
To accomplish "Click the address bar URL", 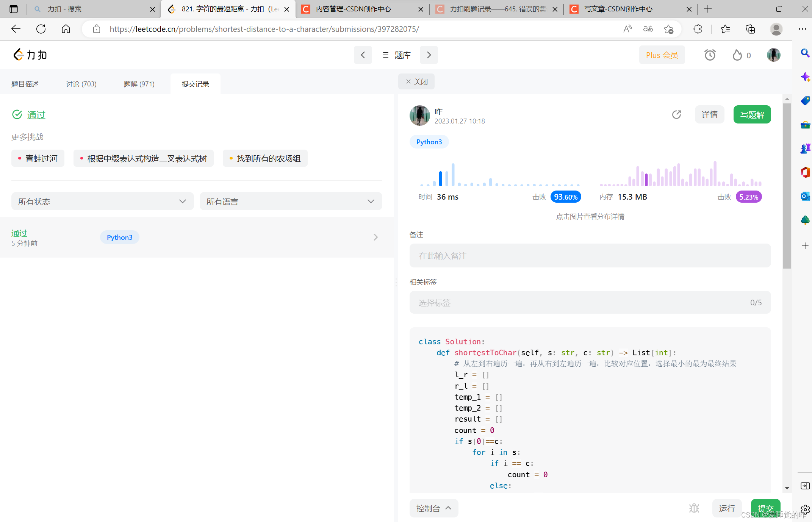I will click(264, 29).
